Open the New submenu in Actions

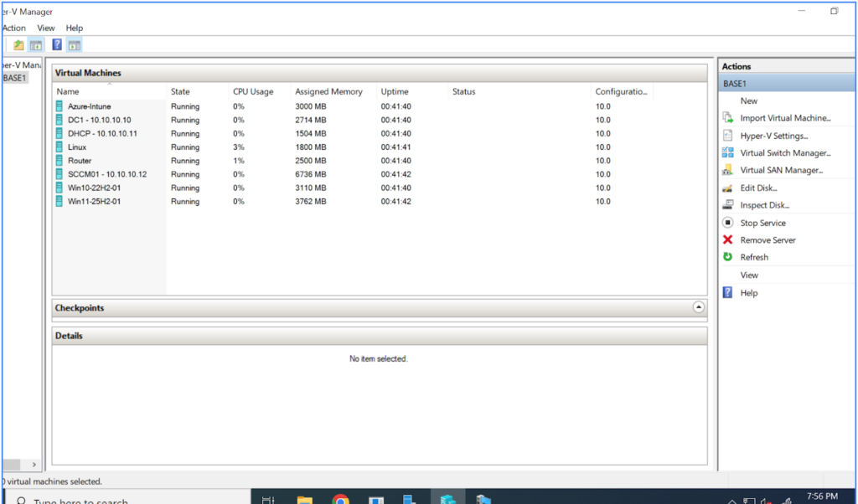748,100
